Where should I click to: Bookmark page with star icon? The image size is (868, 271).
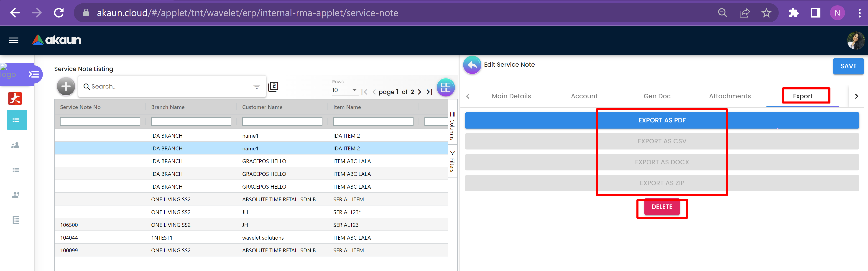coord(766,13)
